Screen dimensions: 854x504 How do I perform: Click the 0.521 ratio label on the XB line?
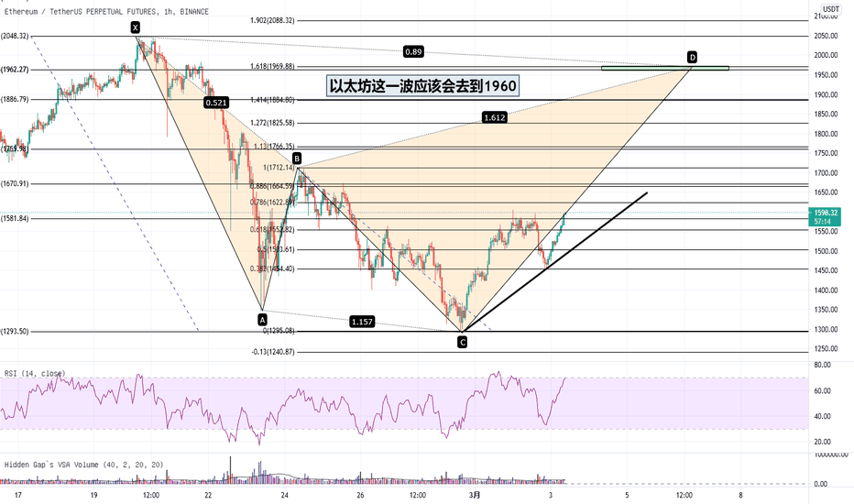pyautogui.click(x=216, y=103)
